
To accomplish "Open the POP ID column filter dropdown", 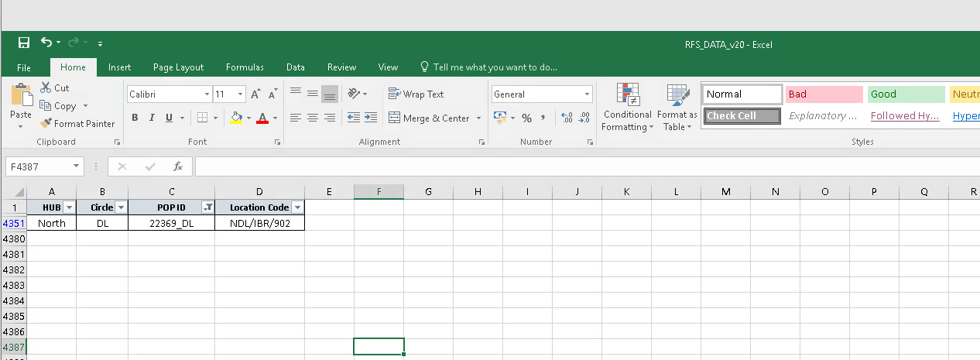I will click(207, 207).
